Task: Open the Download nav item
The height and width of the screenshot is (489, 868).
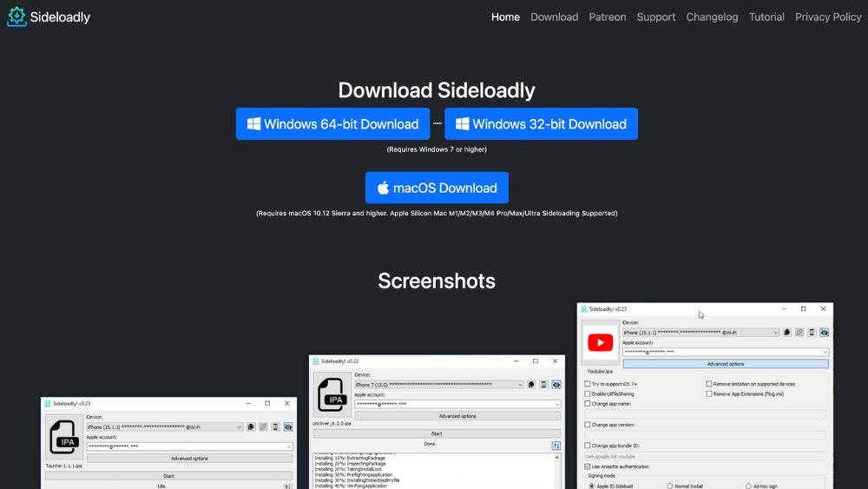Action: (x=554, y=17)
